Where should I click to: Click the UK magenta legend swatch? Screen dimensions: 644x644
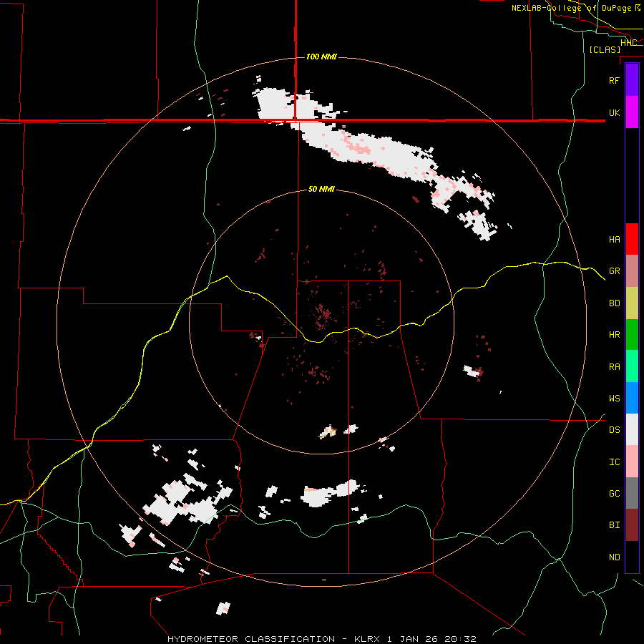[x=632, y=112]
